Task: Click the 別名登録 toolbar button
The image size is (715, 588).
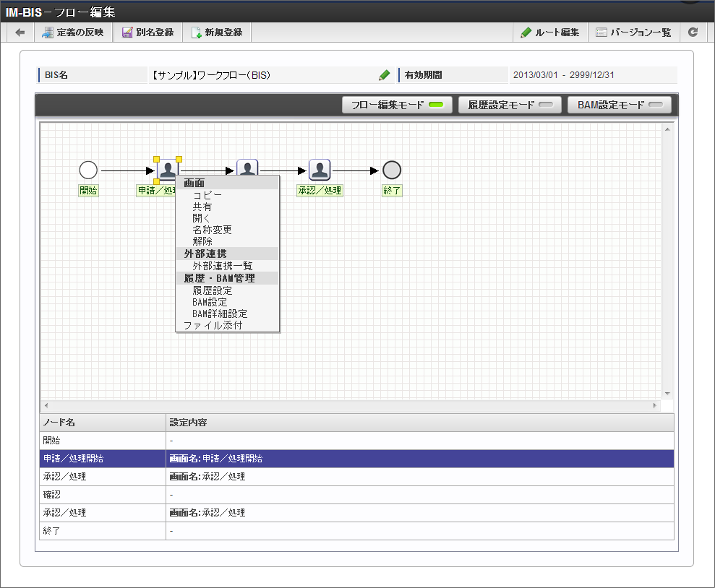Action: [147, 33]
